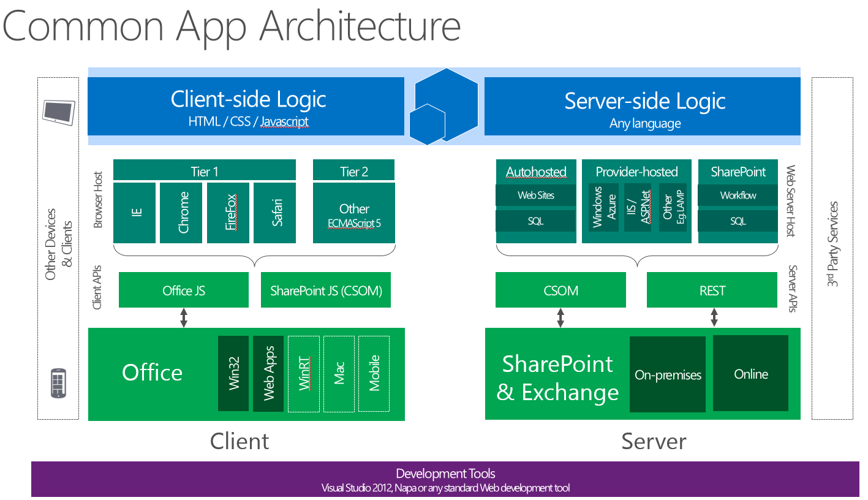Click the Provider-hosted header

[636, 172]
